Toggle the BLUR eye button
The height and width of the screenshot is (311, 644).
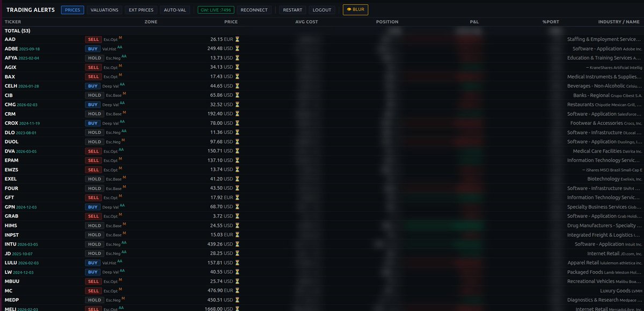[x=355, y=10]
